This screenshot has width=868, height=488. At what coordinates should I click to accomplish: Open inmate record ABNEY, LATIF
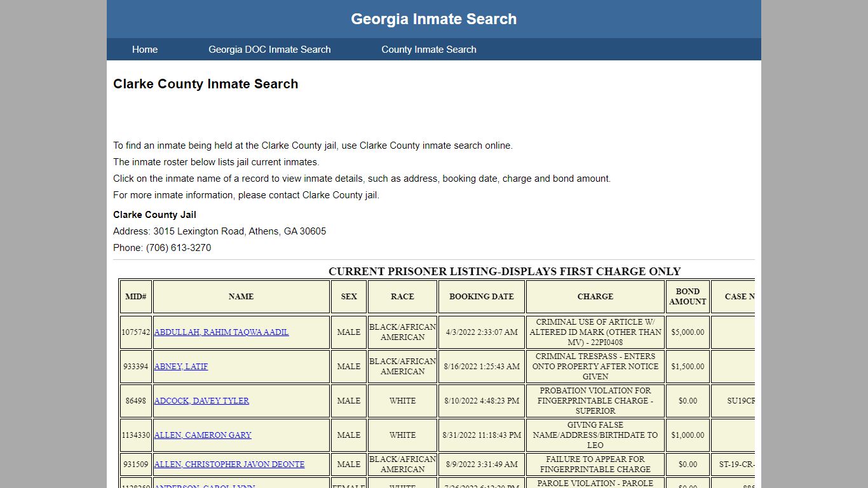click(x=181, y=367)
